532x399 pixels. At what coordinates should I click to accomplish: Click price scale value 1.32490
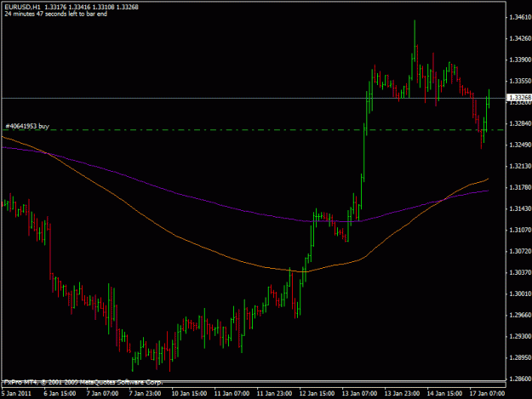pyautogui.click(x=520, y=145)
